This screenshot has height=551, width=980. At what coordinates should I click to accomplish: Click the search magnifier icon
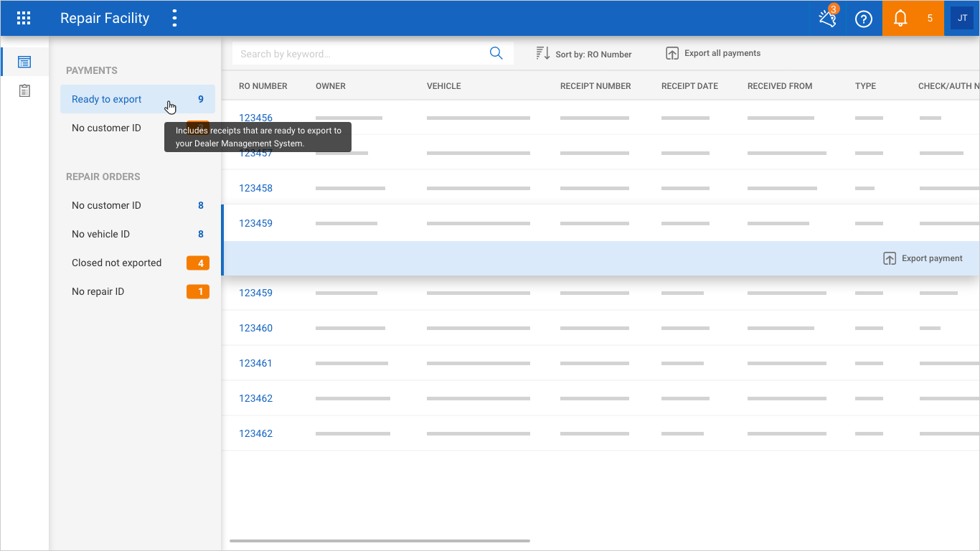496,54
